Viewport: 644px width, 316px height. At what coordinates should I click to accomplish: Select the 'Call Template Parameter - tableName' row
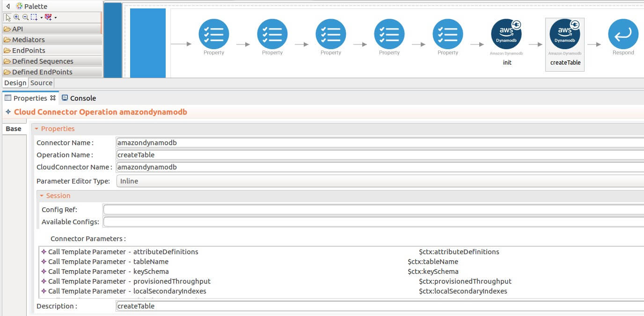[342, 262]
